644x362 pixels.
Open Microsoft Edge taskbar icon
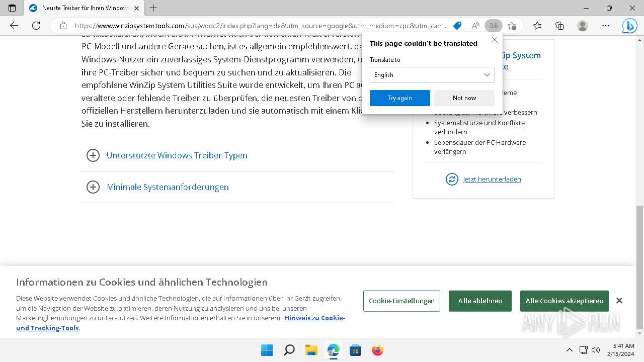[333, 350]
